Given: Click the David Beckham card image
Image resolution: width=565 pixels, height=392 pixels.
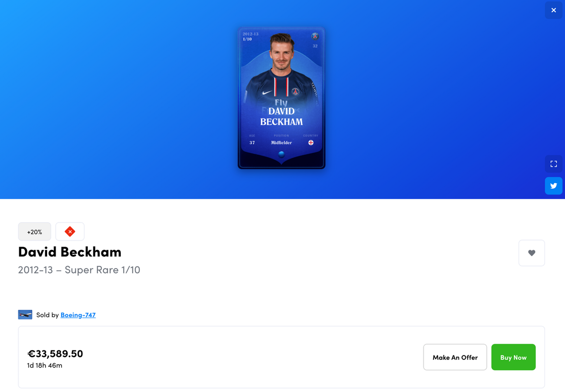Looking at the screenshot, I should (x=281, y=98).
